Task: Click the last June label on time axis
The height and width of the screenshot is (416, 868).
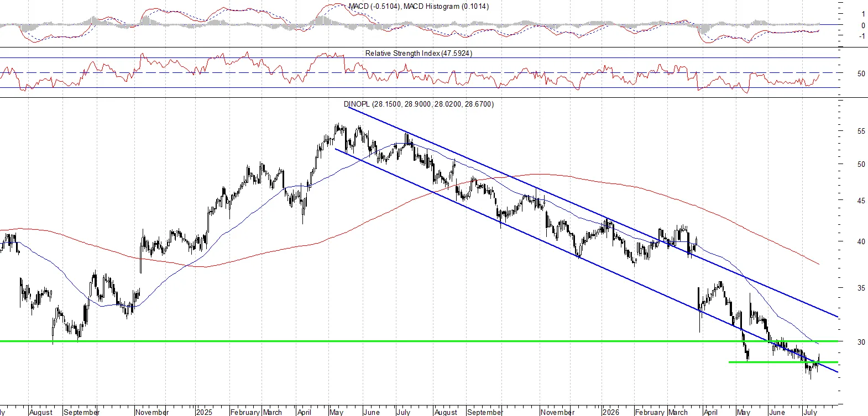Action: click(x=777, y=412)
